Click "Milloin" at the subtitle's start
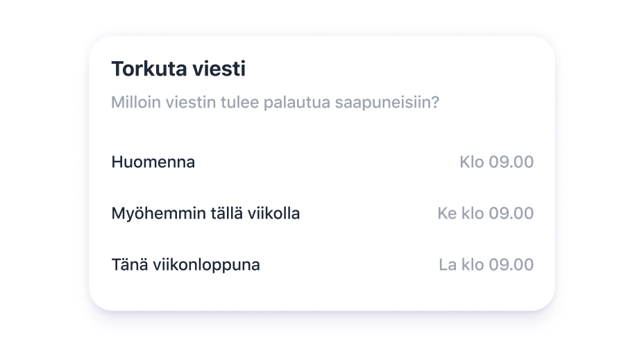Viewport: 644px width, 347px height. pyautogui.click(x=135, y=103)
